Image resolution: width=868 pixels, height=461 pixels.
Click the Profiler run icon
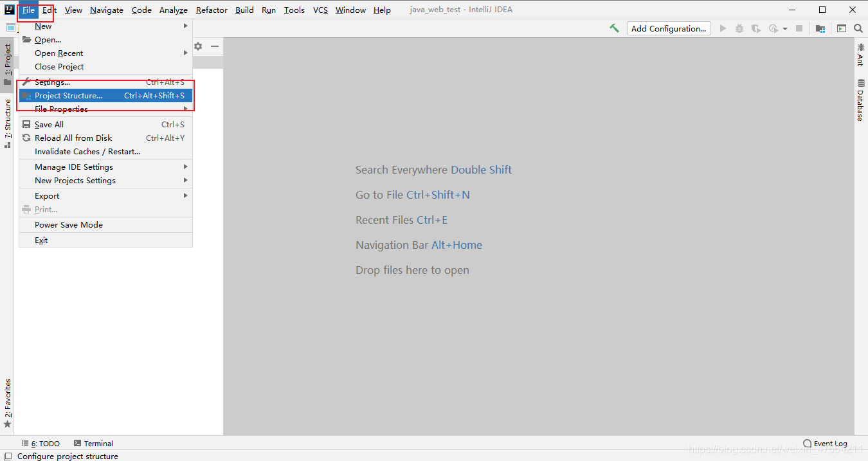point(773,28)
